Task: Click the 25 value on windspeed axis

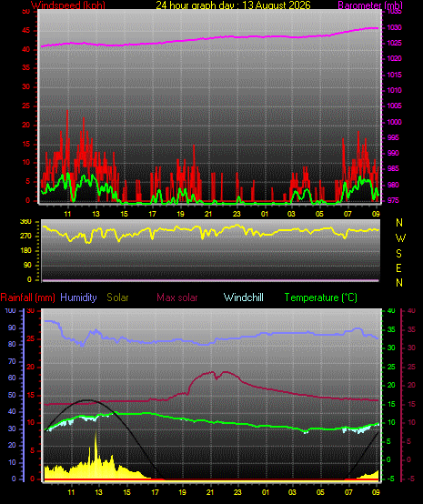Action: coord(25,106)
